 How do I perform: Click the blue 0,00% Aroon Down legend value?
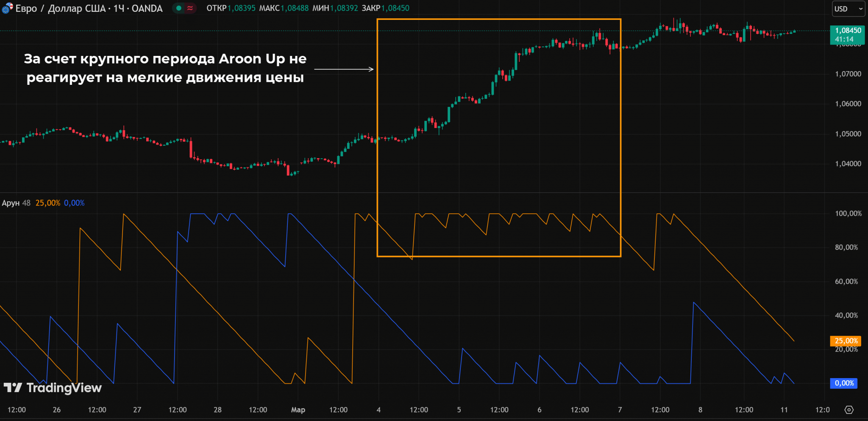(74, 203)
